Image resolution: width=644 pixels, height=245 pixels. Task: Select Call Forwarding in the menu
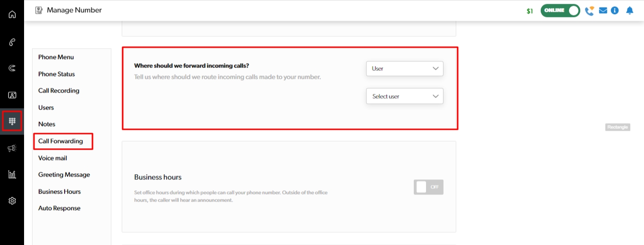tap(60, 141)
